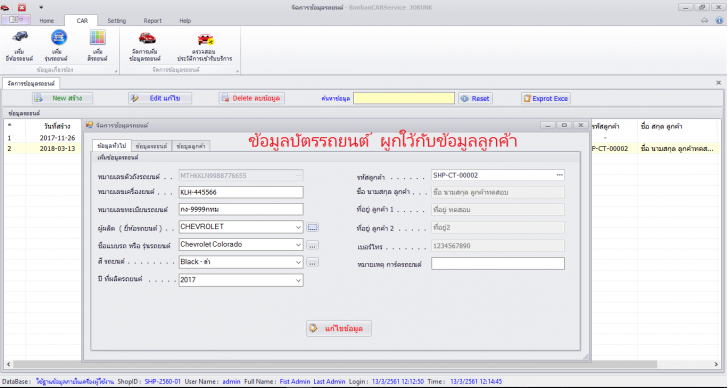Image resolution: width=728 pixels, height=388 pixels.
Task: Click the license plate field กง-9999
Action: tap(241, 209)
